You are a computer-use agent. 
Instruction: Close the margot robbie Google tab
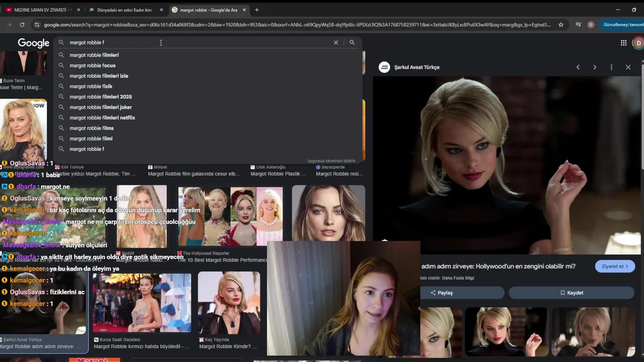(245, 10)
